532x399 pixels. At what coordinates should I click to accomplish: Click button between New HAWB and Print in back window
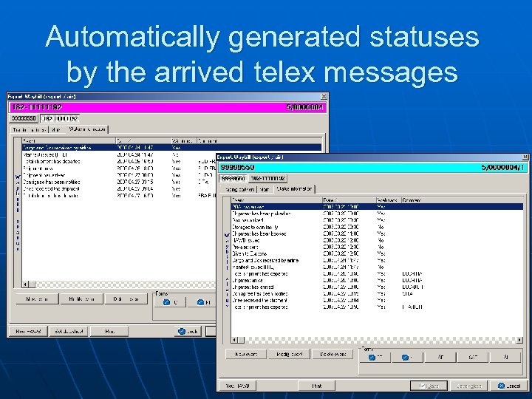point(69,331)
